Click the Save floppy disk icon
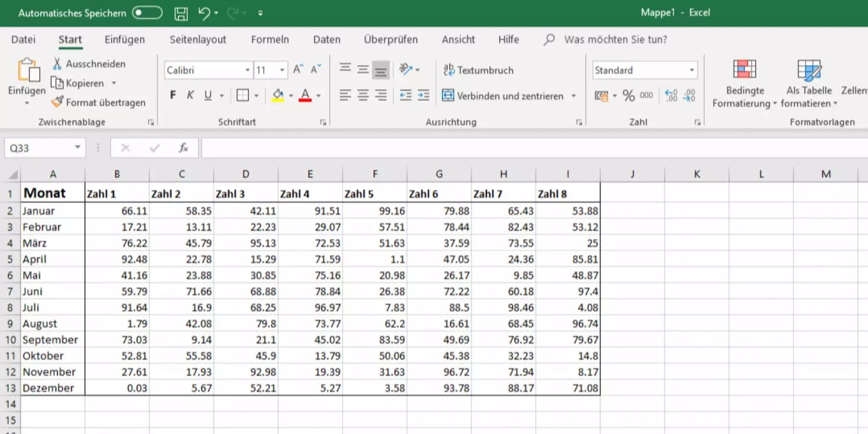The width and height of the screenshot is (868, 434). [x=181, y=13]
